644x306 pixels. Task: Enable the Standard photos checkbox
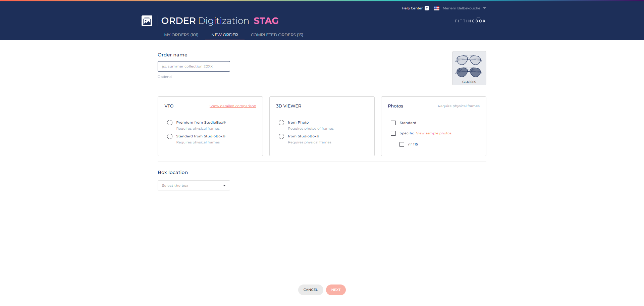click(x=393, y=123)
